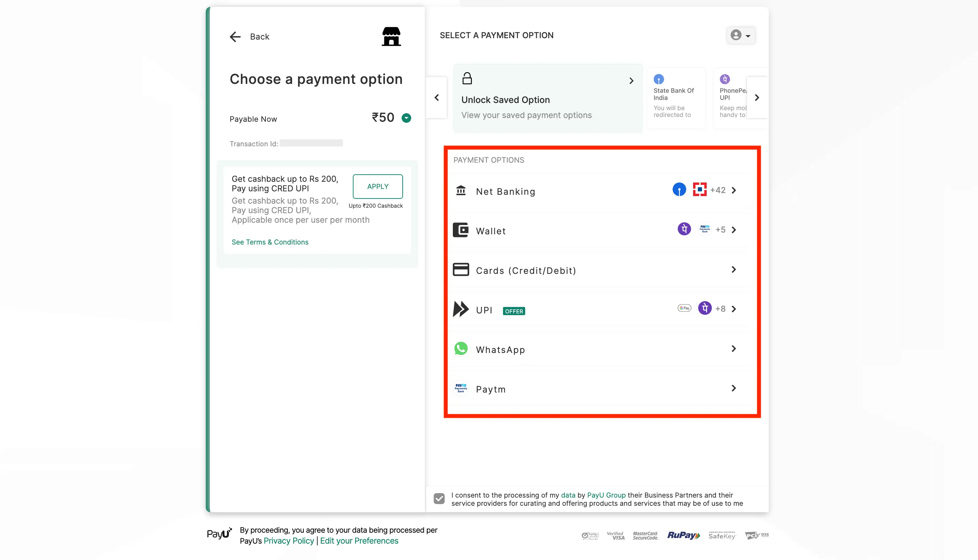
Task: Choose UPI payment option
Action: (598, 310)
